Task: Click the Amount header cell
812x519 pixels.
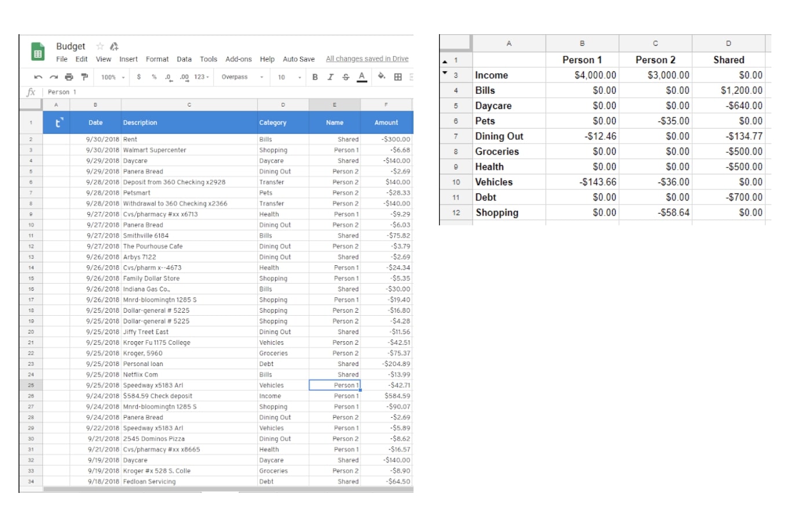Action: [386, 123]
